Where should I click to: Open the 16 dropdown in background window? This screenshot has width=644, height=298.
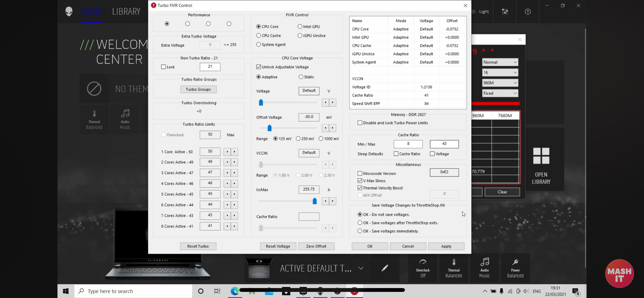click(500, 72)
